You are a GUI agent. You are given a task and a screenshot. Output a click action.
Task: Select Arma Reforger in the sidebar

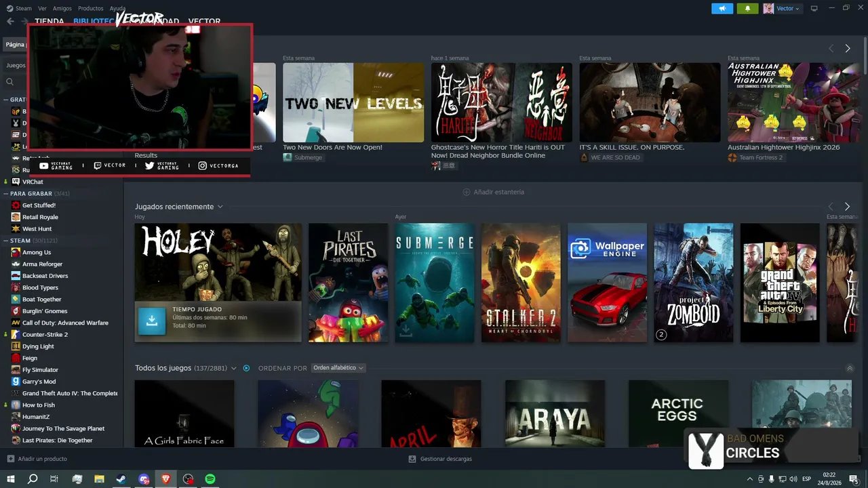(x=42, y=264)
